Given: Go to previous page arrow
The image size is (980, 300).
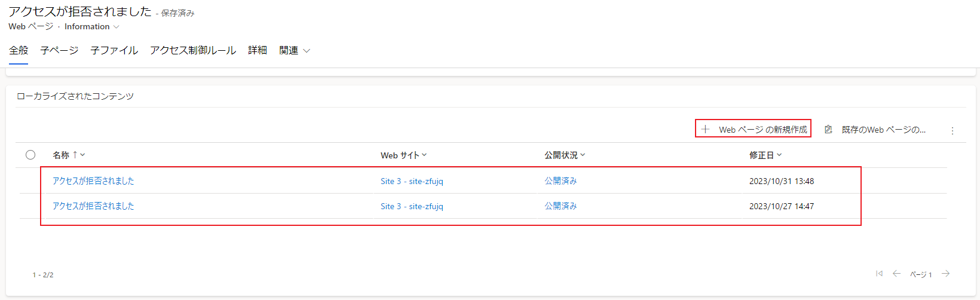Looking at the screenshot, I should 896,273.
